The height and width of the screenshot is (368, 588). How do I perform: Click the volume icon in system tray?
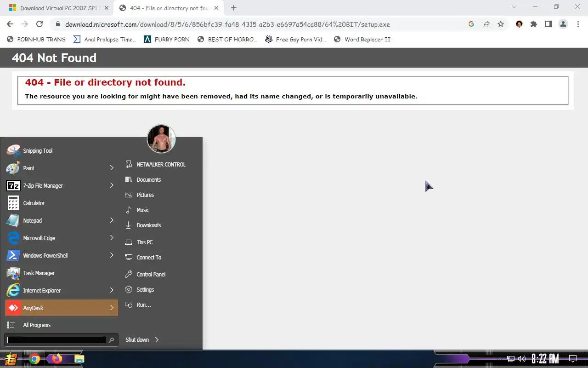pos(522,359)
